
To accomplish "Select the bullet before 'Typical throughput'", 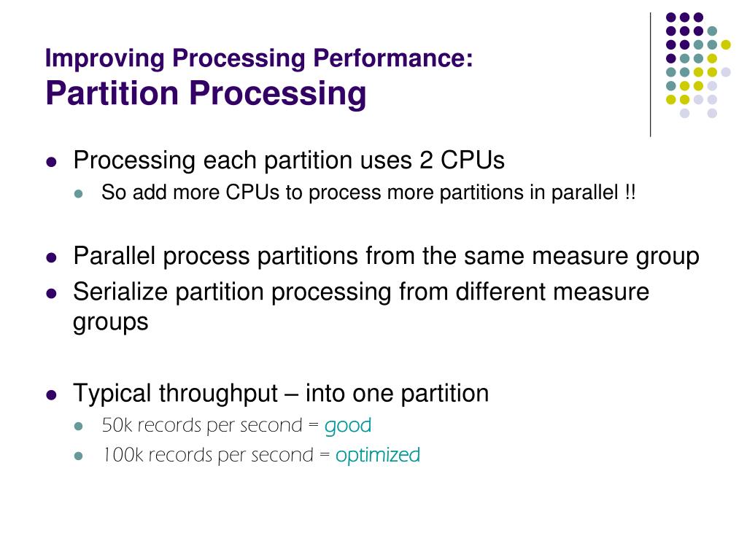I will point(51,396).
